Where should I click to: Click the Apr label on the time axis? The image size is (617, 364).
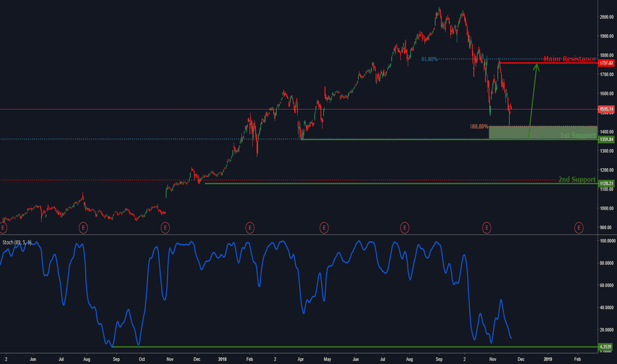tap(301, 359)
